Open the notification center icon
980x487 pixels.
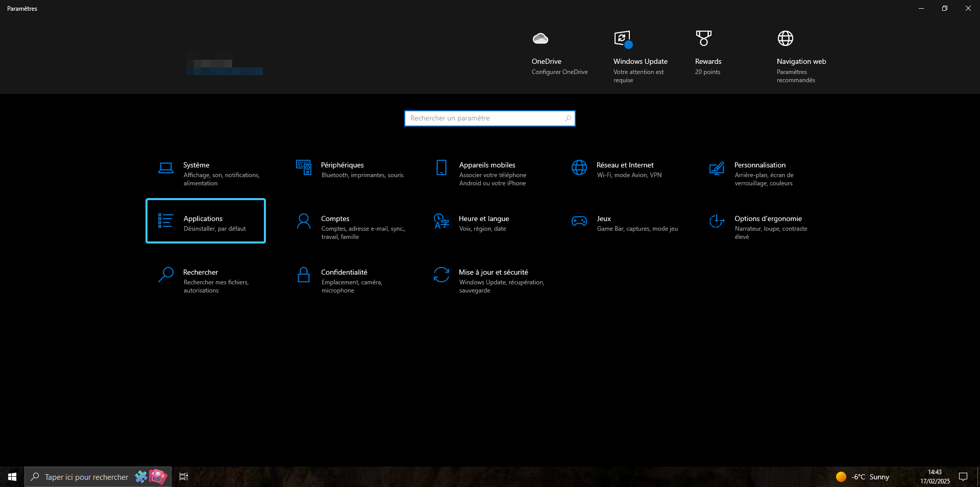pyautogui.click(x=963, y=477)
